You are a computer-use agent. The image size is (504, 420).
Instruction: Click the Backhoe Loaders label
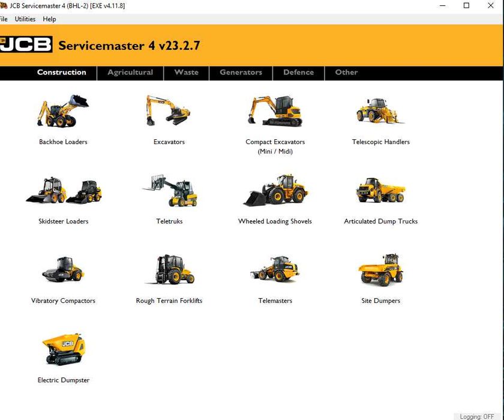[x=63, y=142]
